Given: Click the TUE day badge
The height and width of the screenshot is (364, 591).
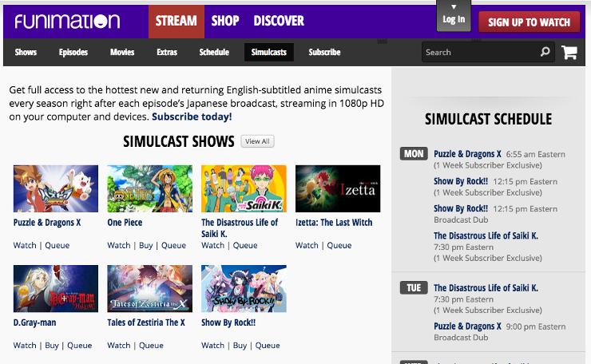Looking at the screenshot, I should [414, 288].
